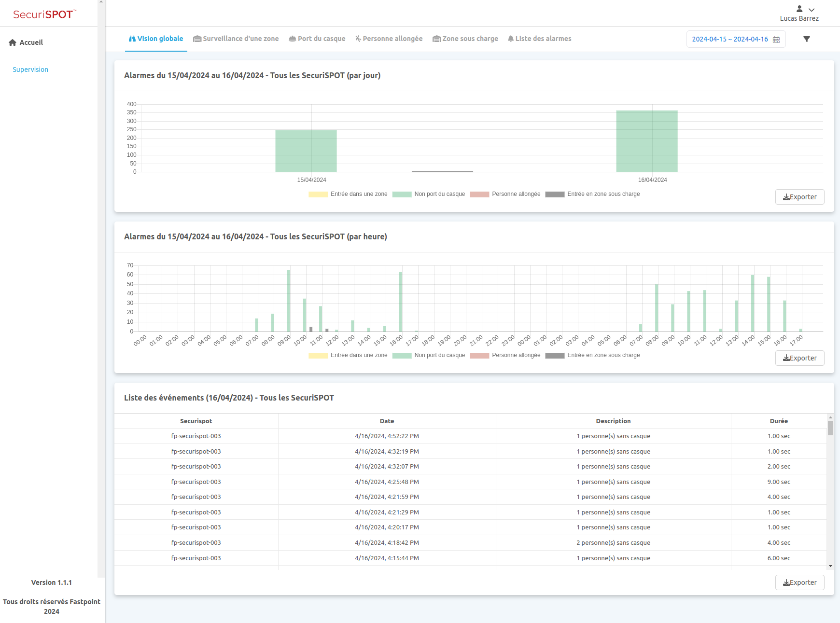
Task: Select event dated 4/16/2024, 4:25:48 PM
Action: click(470, 482)
